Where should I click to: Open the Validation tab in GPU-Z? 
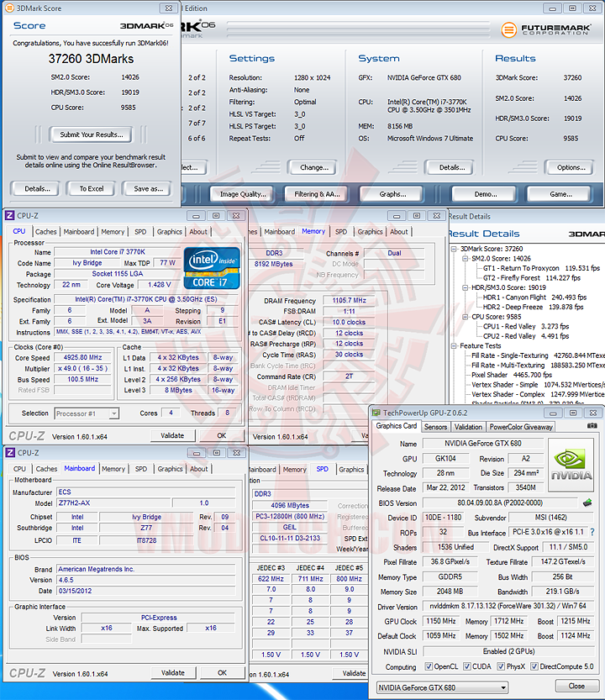tap(468, 427)
